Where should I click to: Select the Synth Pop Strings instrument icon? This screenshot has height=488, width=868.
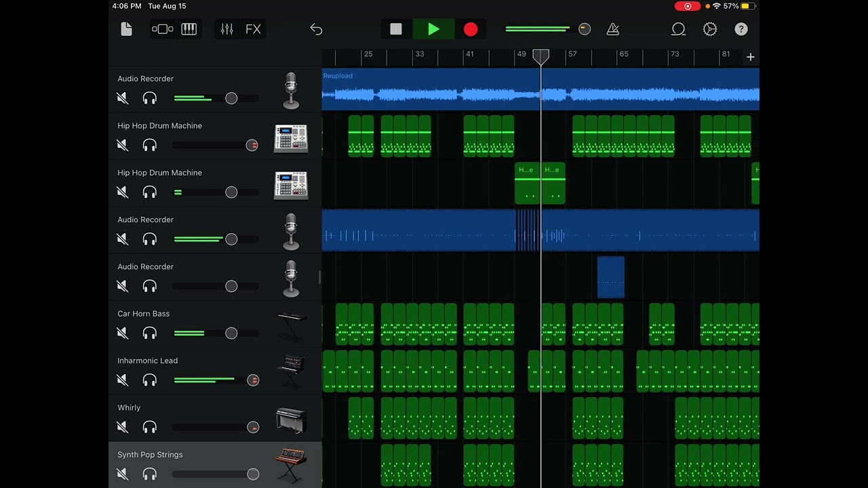click(x=290, y=465)
